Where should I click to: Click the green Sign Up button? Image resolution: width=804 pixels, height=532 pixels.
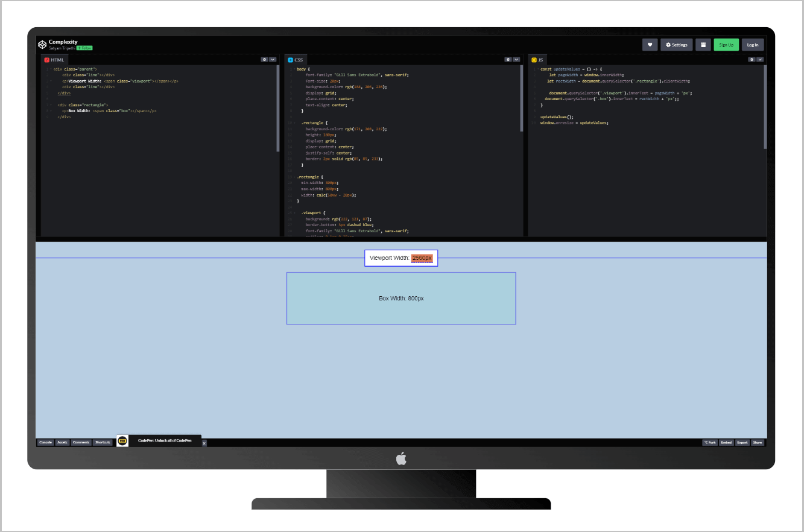(x=726, y=45)
